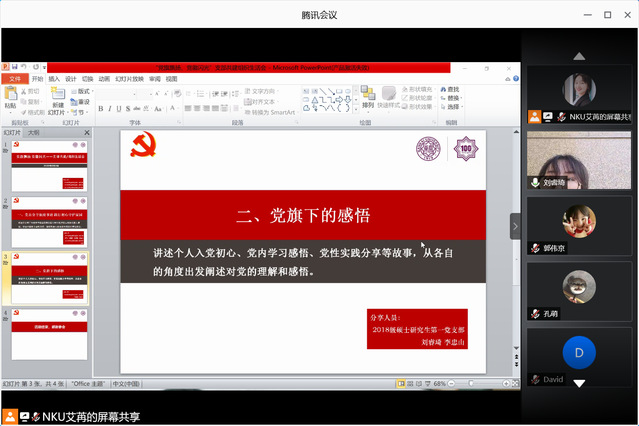Viewport: 639px width, 426px height.
Task: Switch to the Outline pane tab
Action: (34, 132)
